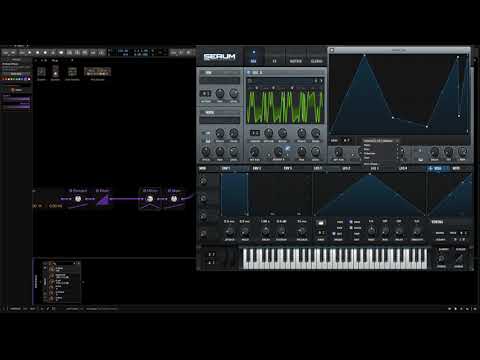Click the LFO GRID size box

[321, 232]
